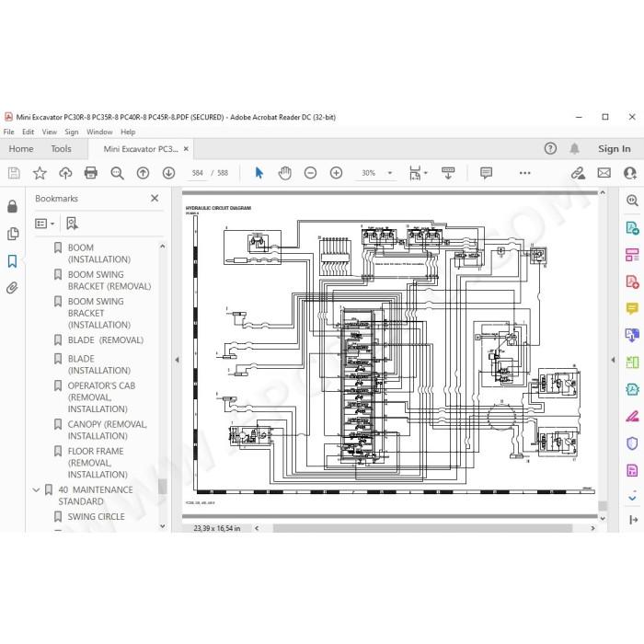Open FLOOR FRAME bookmark
The image size is (644, 644).
[x=98, y=463]
